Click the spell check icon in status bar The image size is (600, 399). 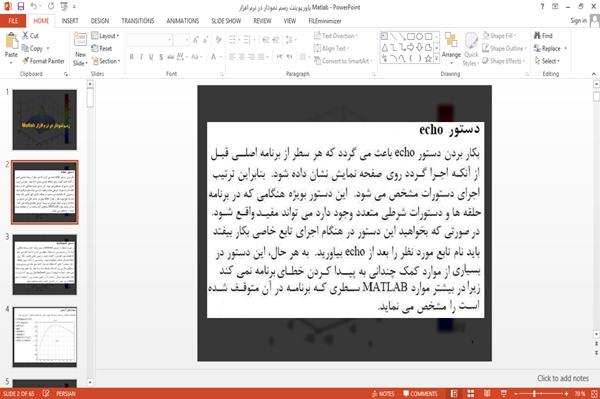(46, 393)
